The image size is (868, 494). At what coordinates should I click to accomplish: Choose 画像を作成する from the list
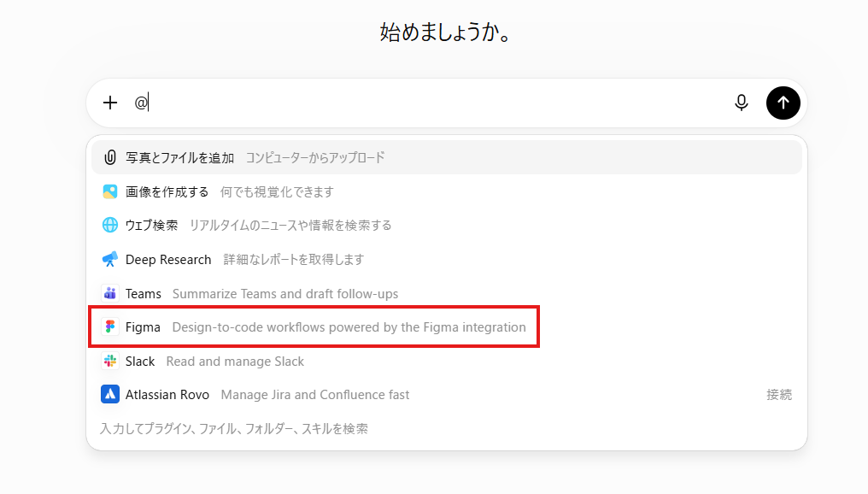447,191
